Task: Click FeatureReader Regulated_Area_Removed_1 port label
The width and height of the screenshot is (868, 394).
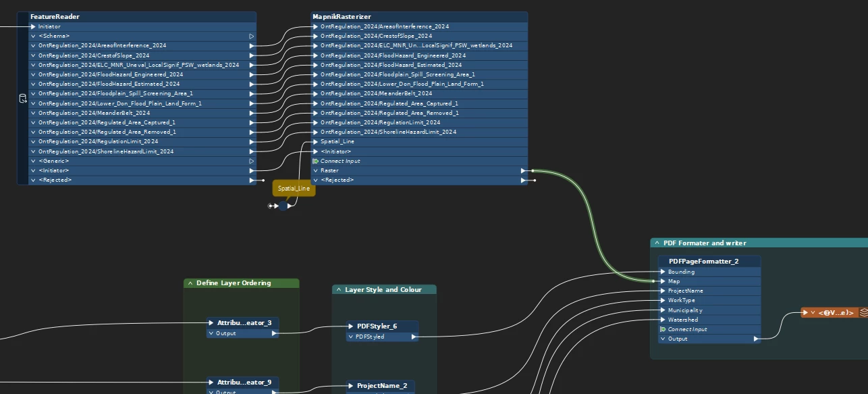Action: click(x=107, y=132)
